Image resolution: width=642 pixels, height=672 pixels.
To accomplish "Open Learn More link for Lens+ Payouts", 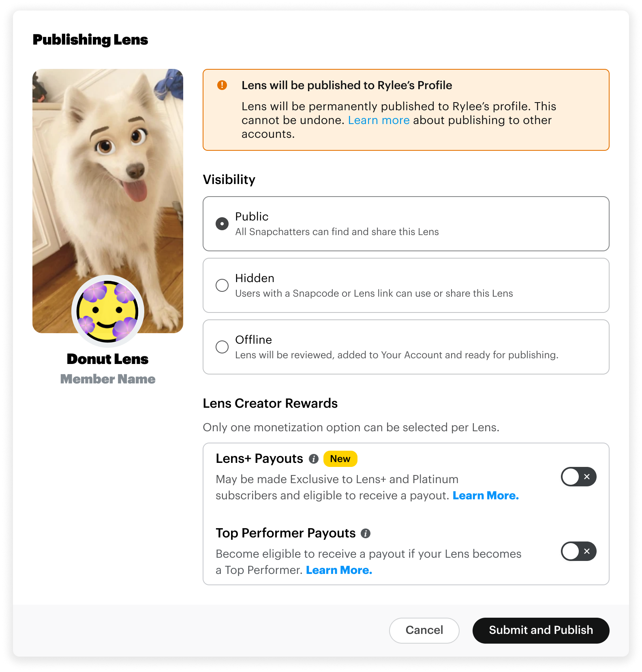I will tap(486, 496).
